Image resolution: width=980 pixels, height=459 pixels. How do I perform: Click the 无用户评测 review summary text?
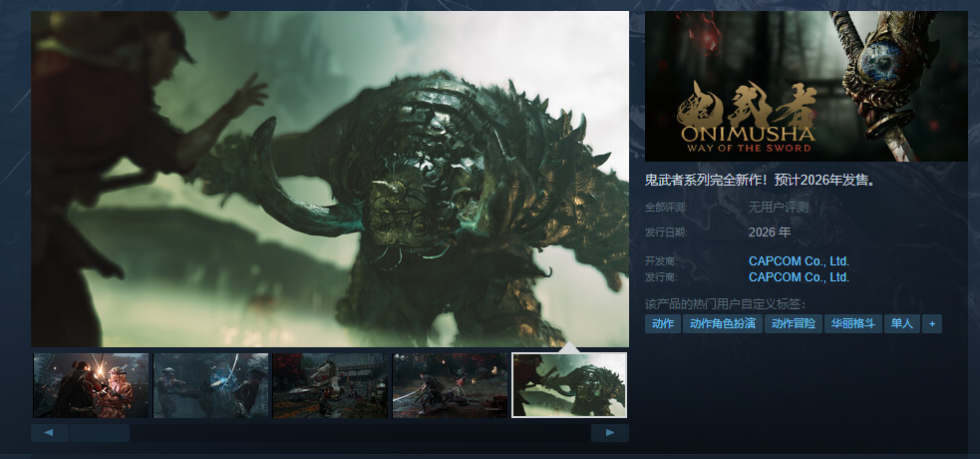click(x=778, y=208)
